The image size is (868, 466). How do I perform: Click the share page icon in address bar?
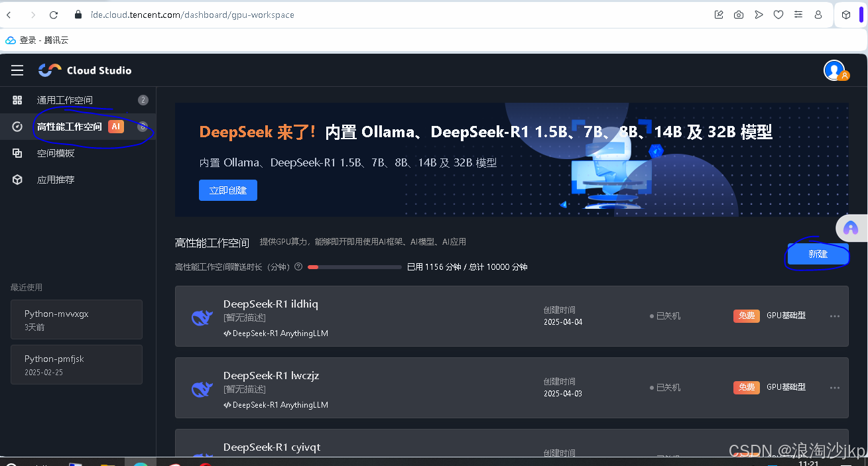(719, 15)
